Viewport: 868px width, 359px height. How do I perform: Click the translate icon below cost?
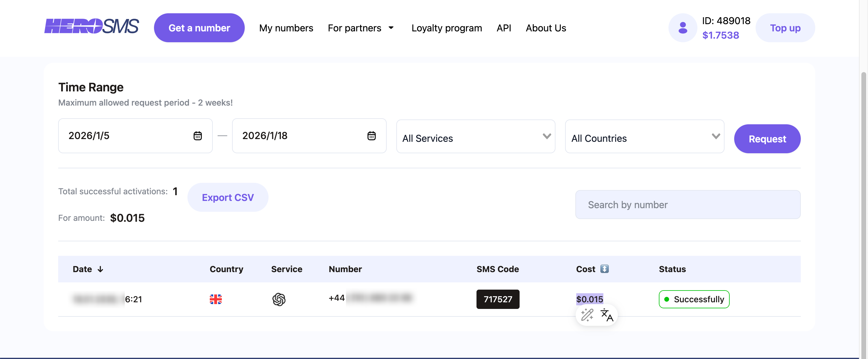(x=606, y=315)
